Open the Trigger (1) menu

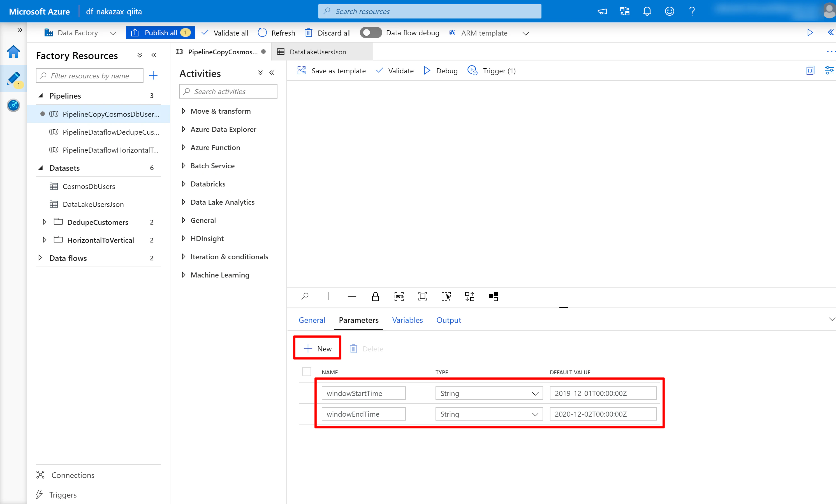click(491, 71)
